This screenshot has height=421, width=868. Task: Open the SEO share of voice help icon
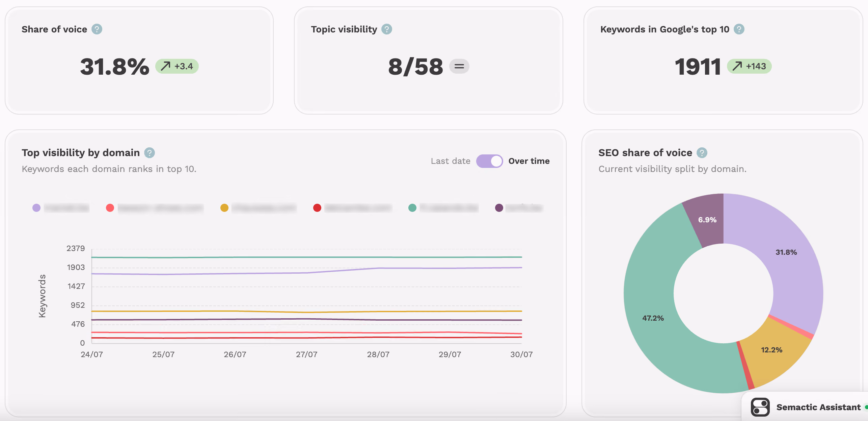point(702,153)
